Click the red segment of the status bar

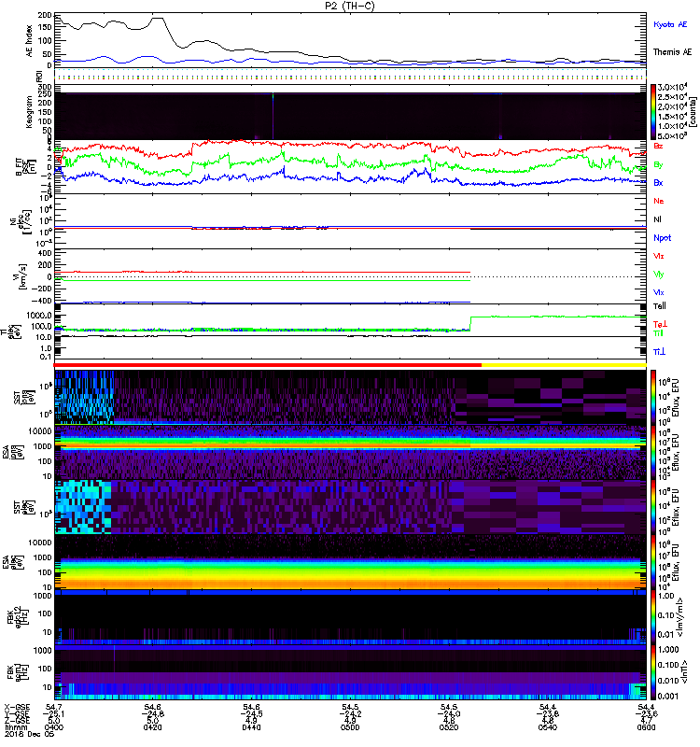(268, 365)
